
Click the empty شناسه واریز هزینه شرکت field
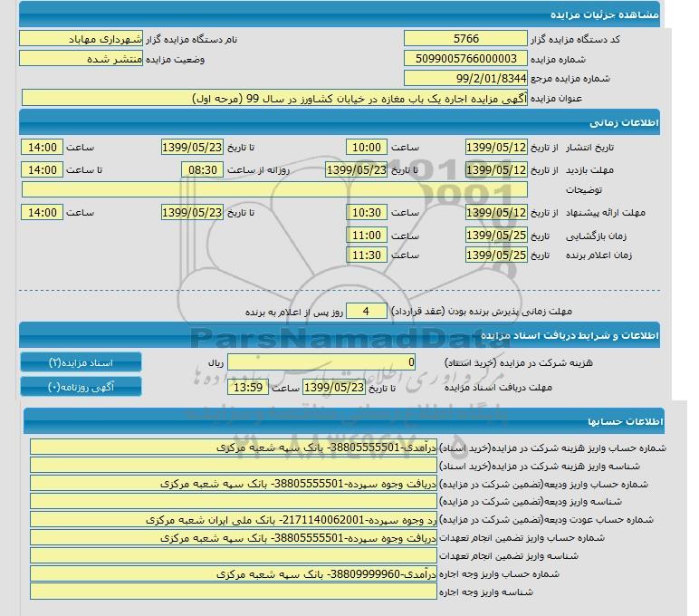[233, 466]
